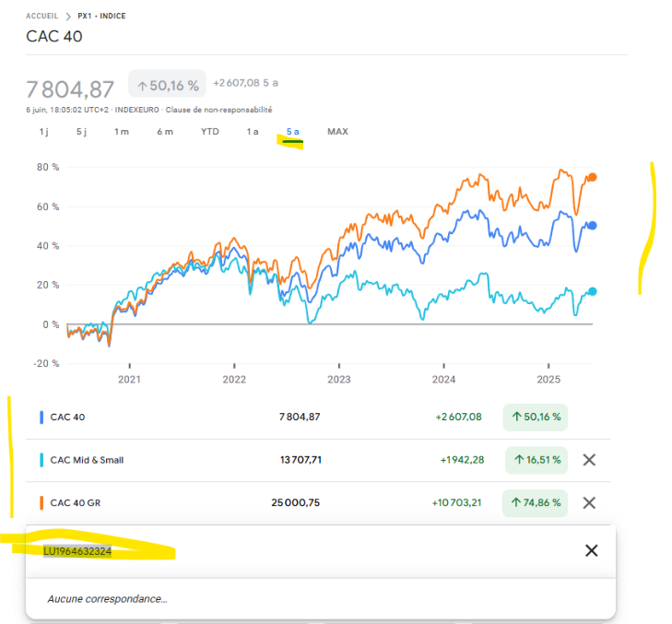Screen dimensions: 672x624
Task: Click the cyan endpoint dot on chart
Action: [593, 291]
